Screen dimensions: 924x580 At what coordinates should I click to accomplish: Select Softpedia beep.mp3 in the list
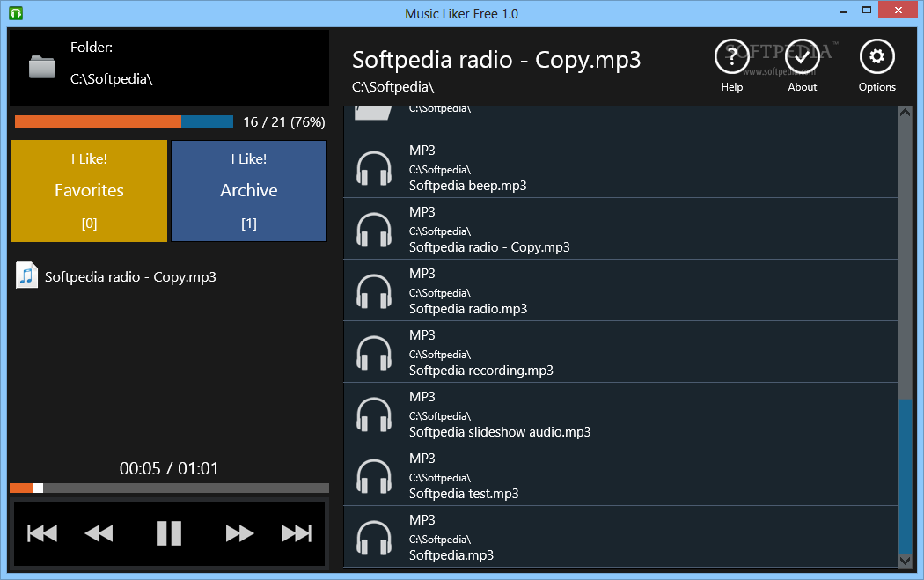click(x=620, y=167)
